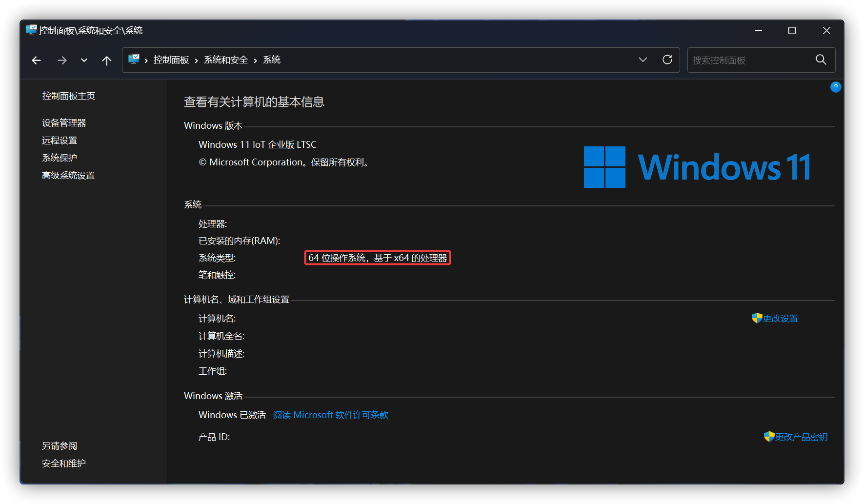Open 控制面板主页 in sidebar
This screenshot has height=504, width=864.
click(68, 96)
